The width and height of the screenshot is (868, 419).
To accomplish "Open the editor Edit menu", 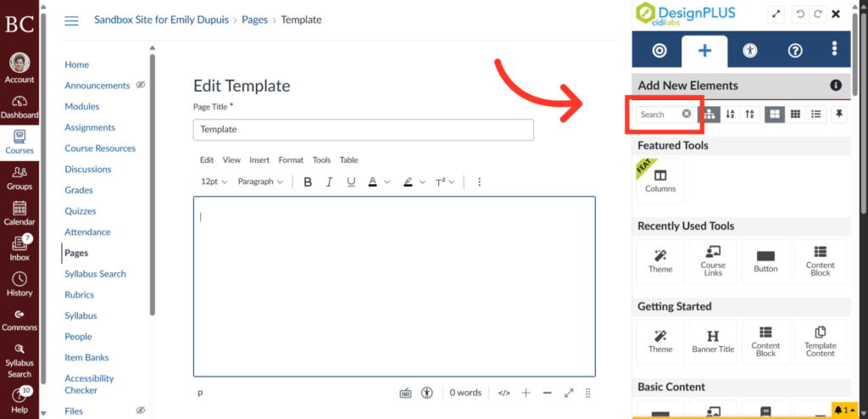I will pos(207,160).
